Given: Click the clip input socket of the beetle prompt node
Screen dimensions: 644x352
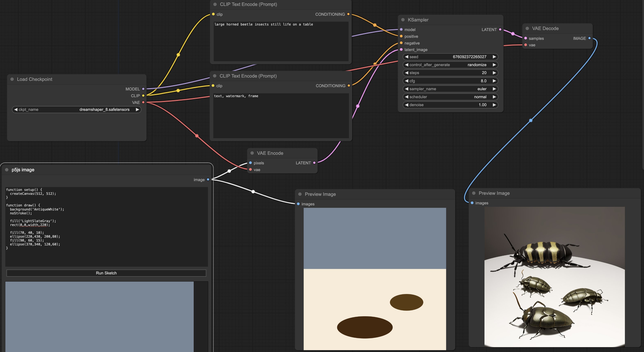Looking at the screenshot, I should pos(213,14).
